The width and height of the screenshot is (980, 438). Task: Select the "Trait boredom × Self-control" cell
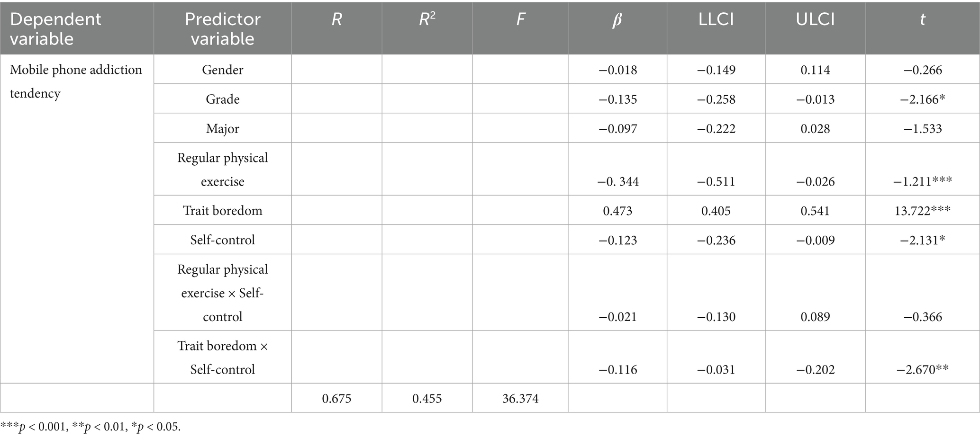222,358
